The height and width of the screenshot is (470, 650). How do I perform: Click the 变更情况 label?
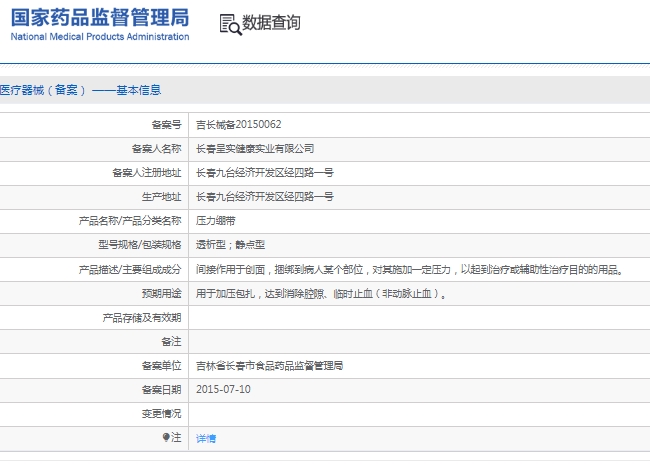[161, 414]
